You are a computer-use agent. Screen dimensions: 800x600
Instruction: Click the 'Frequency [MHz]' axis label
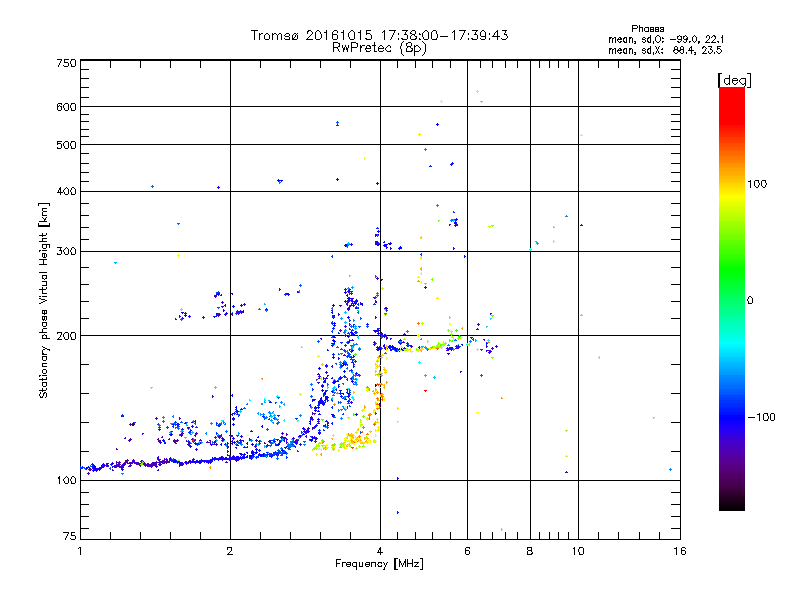[379, 564]
